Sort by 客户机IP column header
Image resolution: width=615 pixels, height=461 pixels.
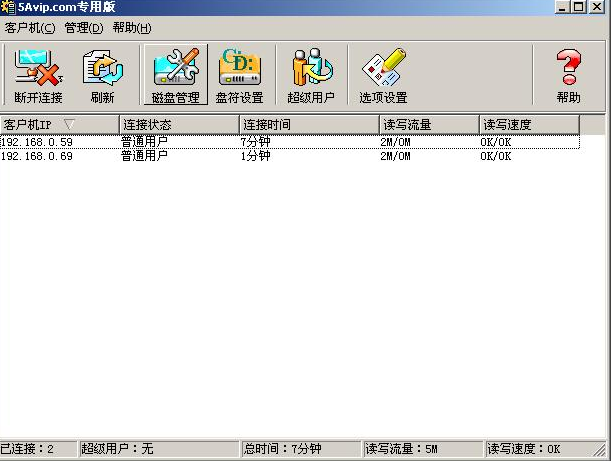pos(59,125)
